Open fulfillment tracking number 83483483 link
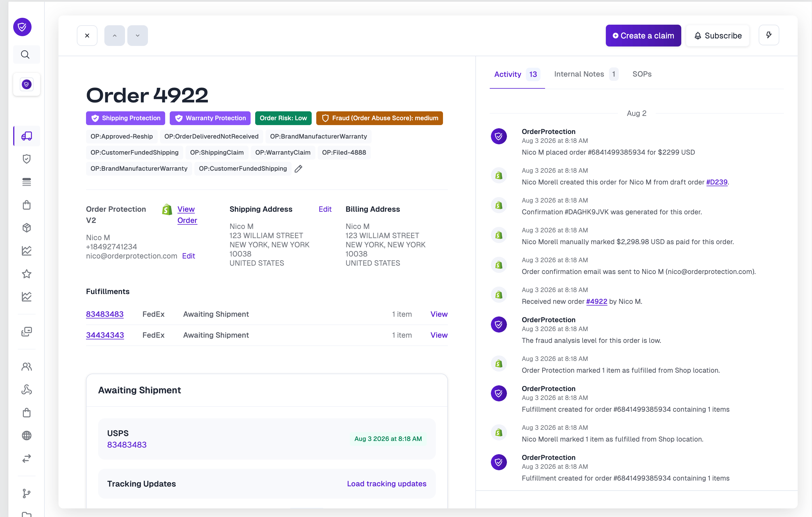This screenshot has width=812, height=517. (105, 314)
